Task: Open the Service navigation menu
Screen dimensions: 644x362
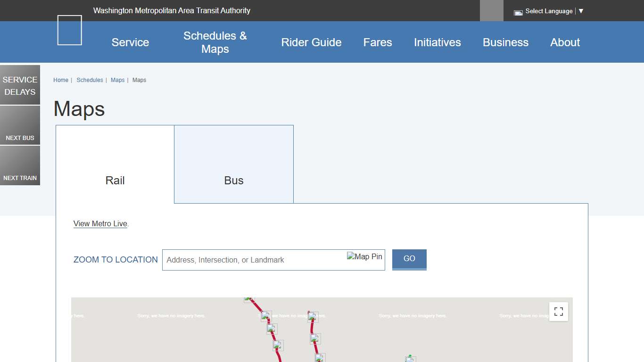Action: click(x=130, y=42)
